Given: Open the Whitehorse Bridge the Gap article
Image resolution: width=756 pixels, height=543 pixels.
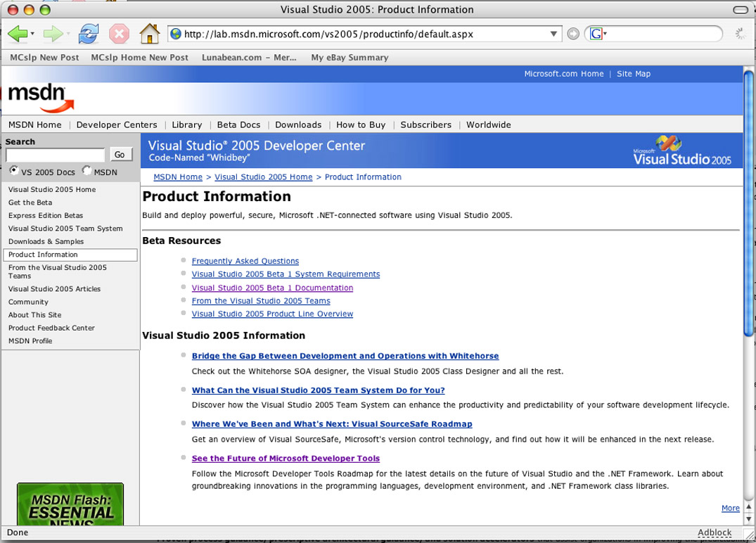Looking at the screenshot, I should click(345, 356).
